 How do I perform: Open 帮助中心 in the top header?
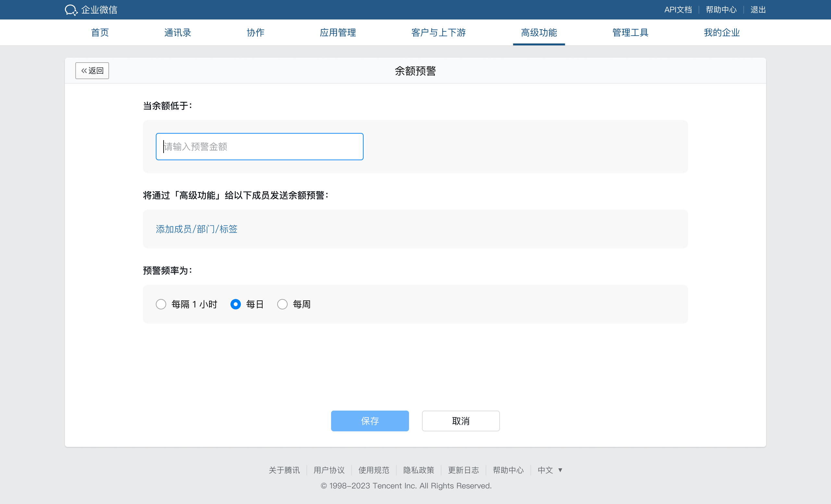(721, 10)
